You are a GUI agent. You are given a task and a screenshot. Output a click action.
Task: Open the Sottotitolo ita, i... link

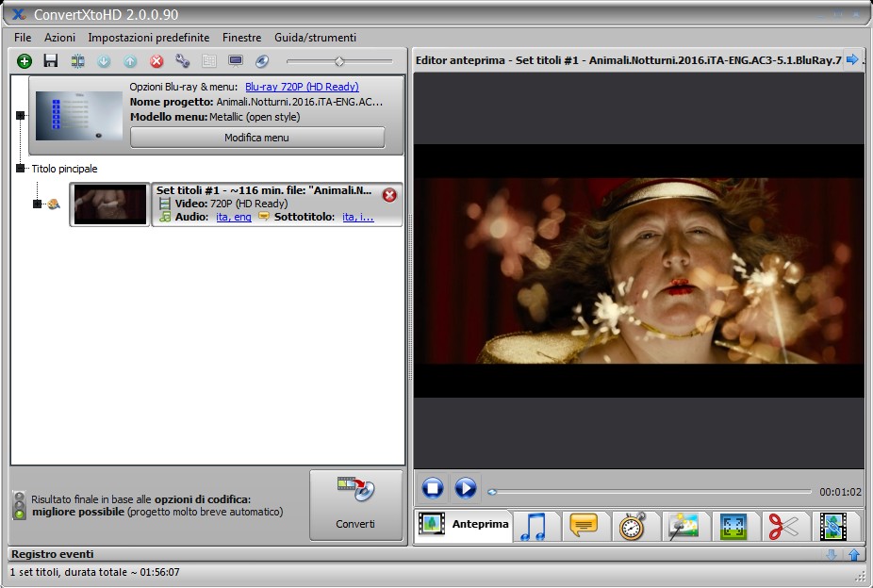tap(358, 217)
